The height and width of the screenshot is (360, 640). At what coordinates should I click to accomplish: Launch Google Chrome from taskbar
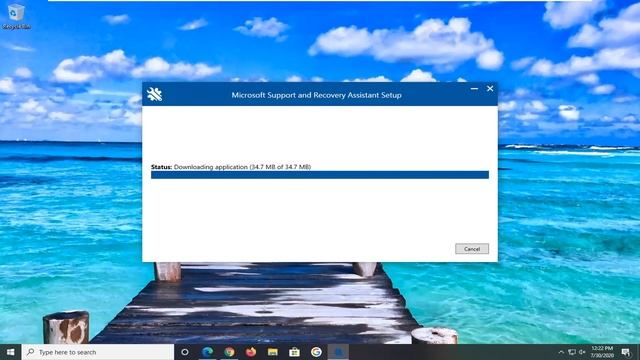coord(229,352)
